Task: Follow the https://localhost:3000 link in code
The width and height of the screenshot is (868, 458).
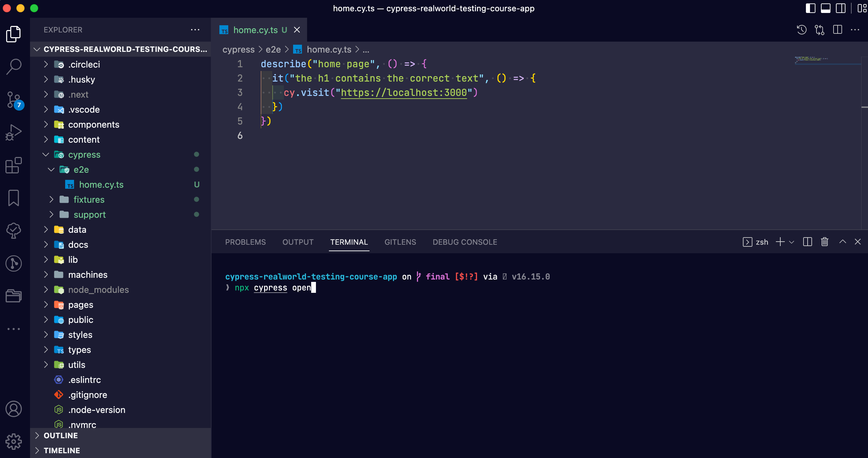Action: tap(403, 92)
